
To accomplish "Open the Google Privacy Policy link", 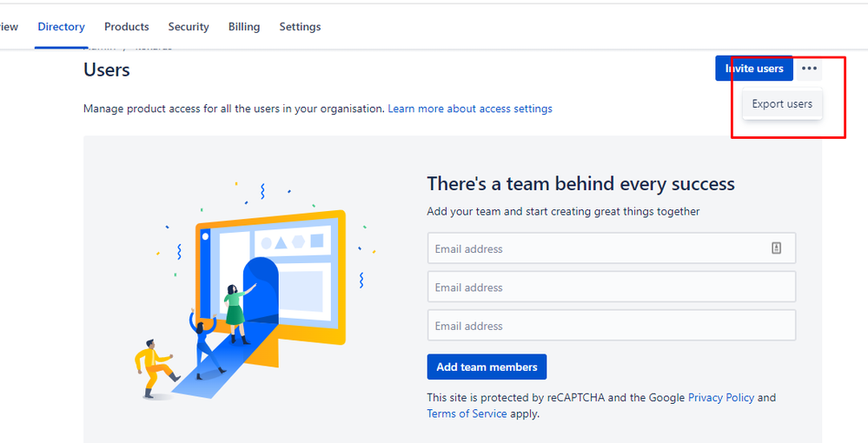I will tap(721, 397).
